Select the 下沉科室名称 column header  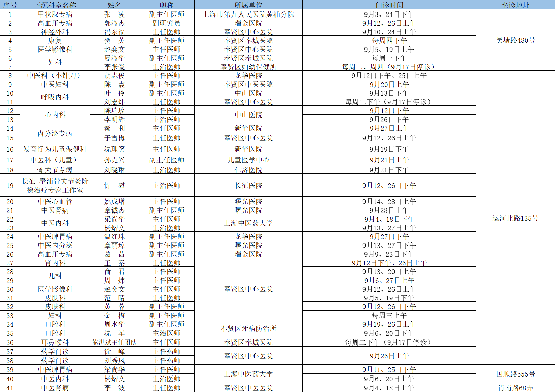click(55, 5)
